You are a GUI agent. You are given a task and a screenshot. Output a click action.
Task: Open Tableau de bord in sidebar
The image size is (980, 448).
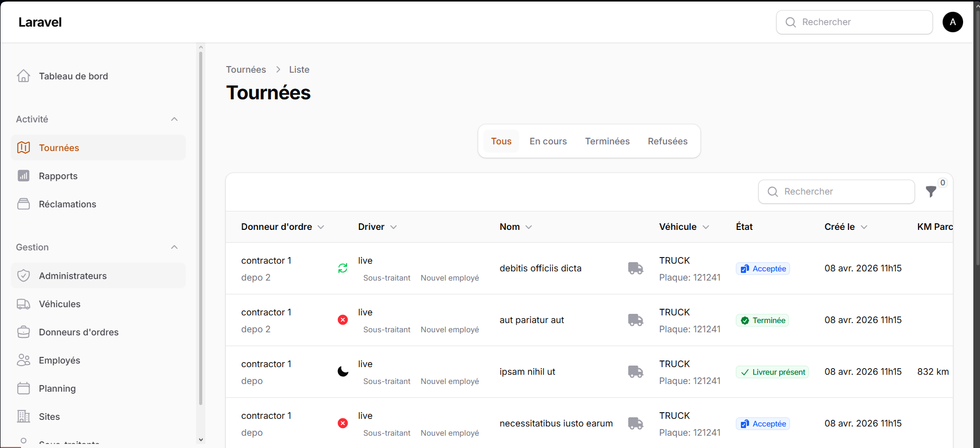pyautogui.click(x=98, y=76)
